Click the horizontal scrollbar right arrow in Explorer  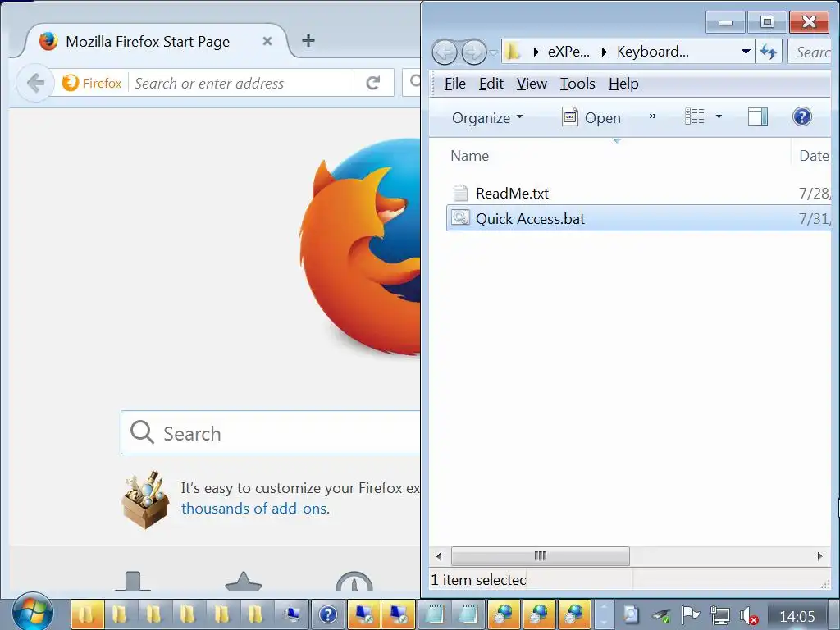(x=819, y=556)
